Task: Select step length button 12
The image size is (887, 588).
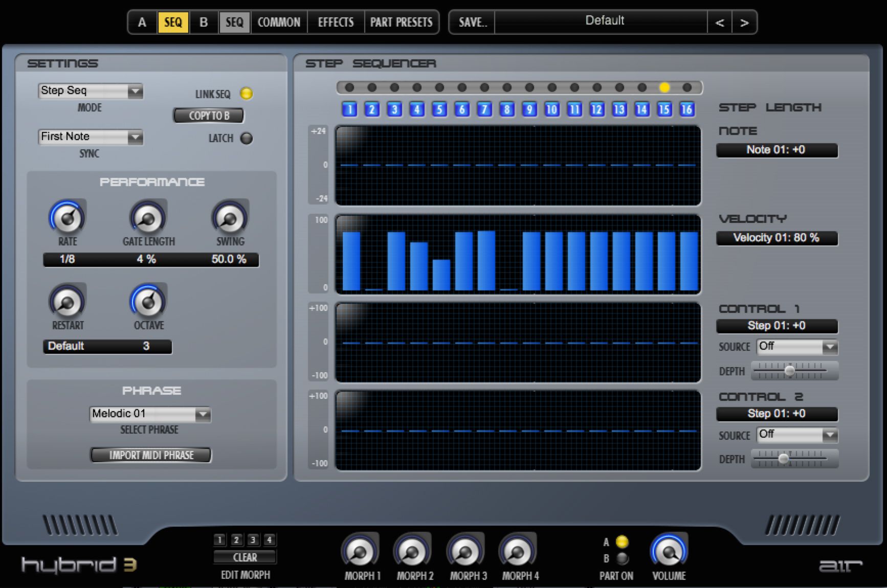Action: (597, 109)
